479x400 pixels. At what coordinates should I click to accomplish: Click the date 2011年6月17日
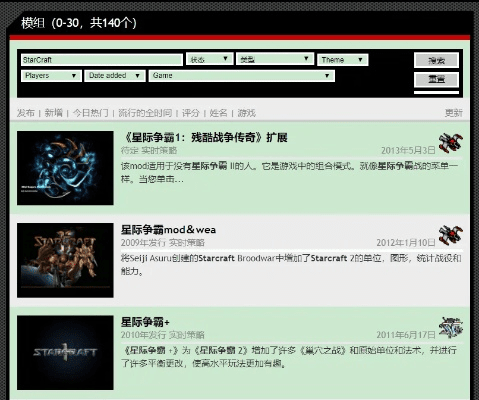coord(406,335)
